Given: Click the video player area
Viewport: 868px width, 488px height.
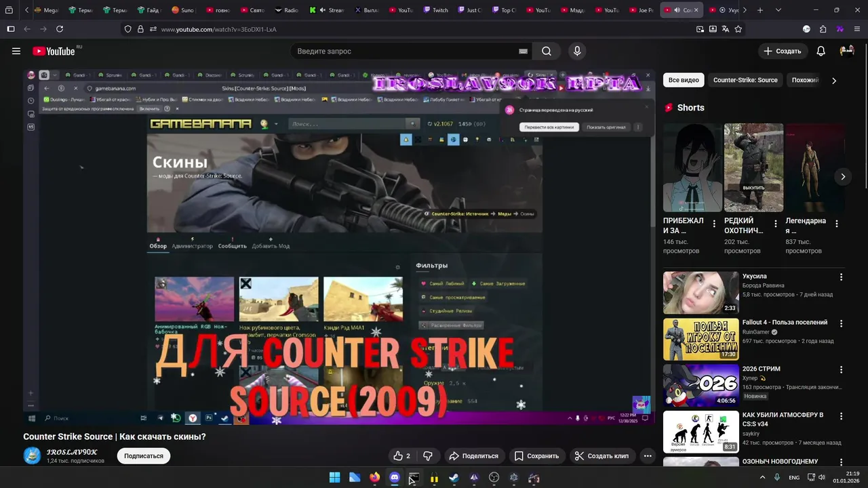Looking at the screenshot, I should click(x=339, y=247).
